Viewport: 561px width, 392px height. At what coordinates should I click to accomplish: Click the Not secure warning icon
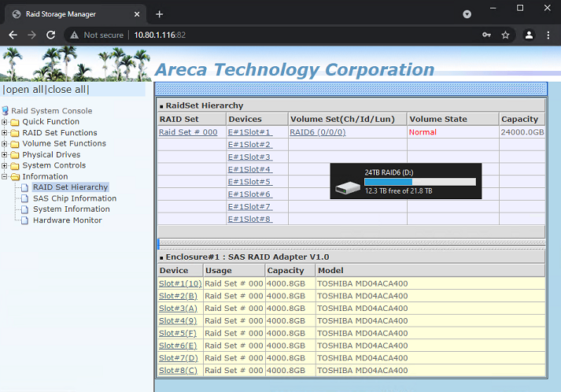pyautogui.click(x=74, y=35)
